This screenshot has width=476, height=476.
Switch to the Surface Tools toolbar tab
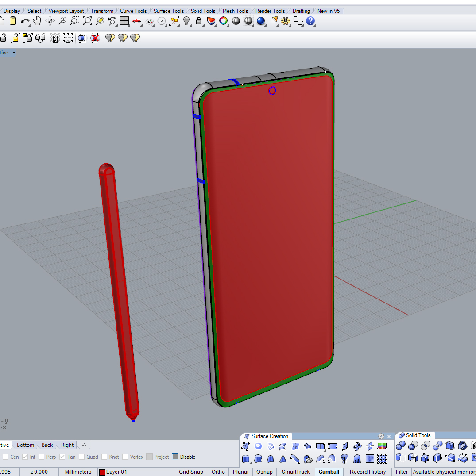tap(168, 11)
